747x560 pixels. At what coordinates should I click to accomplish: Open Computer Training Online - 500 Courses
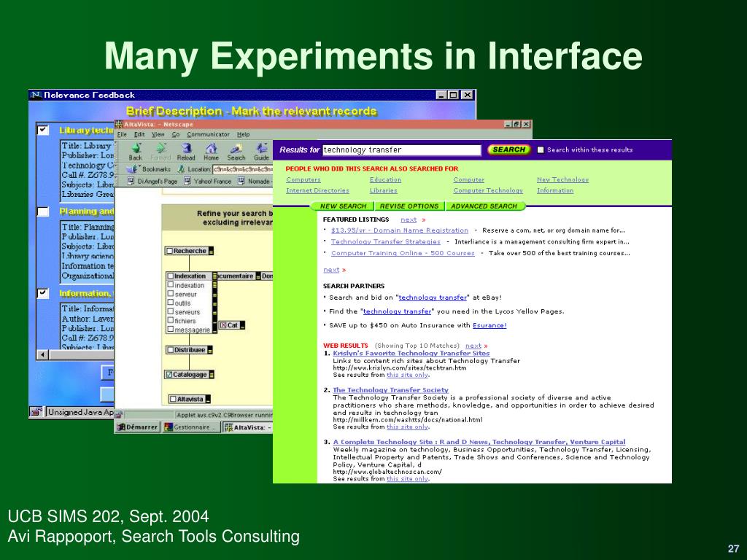[x=403, y=253]
